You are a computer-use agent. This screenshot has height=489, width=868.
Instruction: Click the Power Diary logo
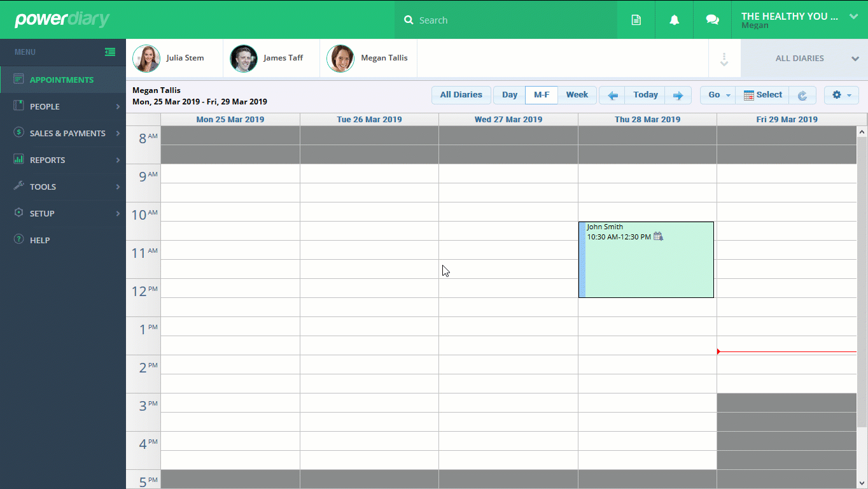coord(62,19)
